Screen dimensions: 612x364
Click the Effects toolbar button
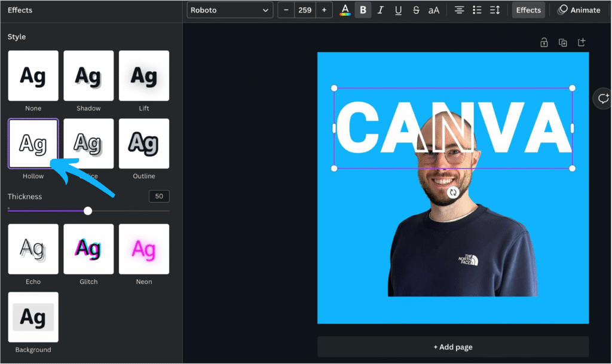click(528, 10)
